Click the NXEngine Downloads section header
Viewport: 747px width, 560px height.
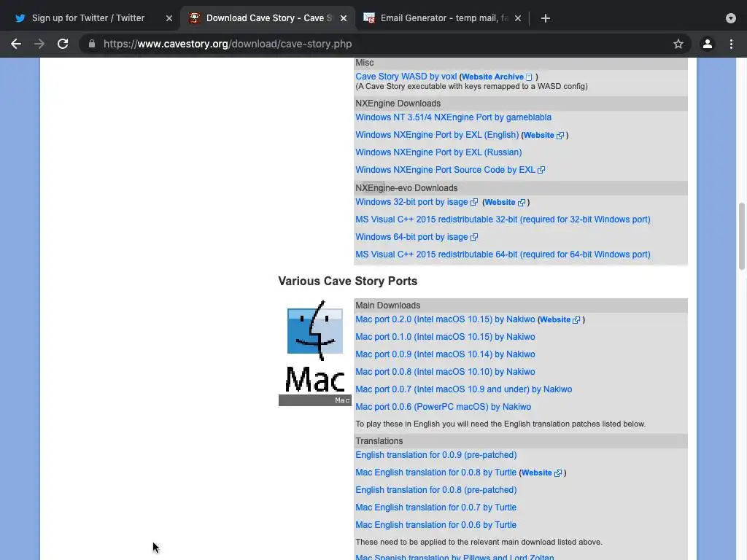(x=521, y=104)
